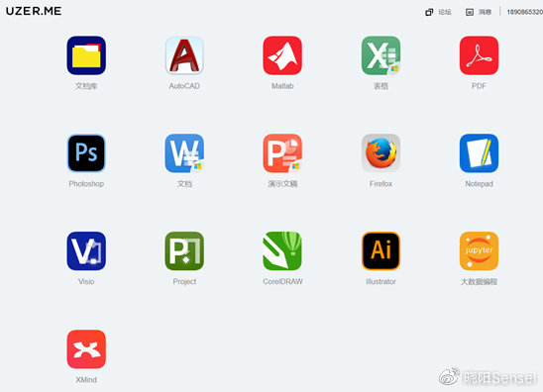543x392 pixels.
Task: Open the 文档库 folder app icon
Action: [x=86, y=55]
